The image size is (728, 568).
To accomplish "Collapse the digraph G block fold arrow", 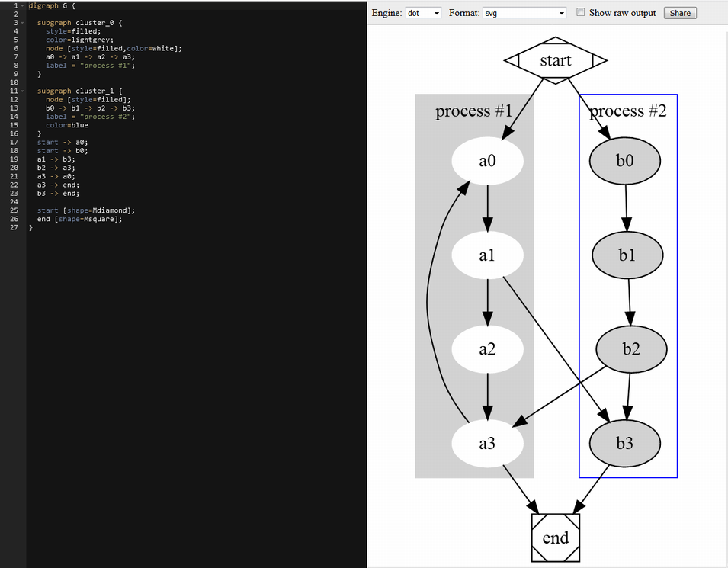I will click(x=22, y=5).
